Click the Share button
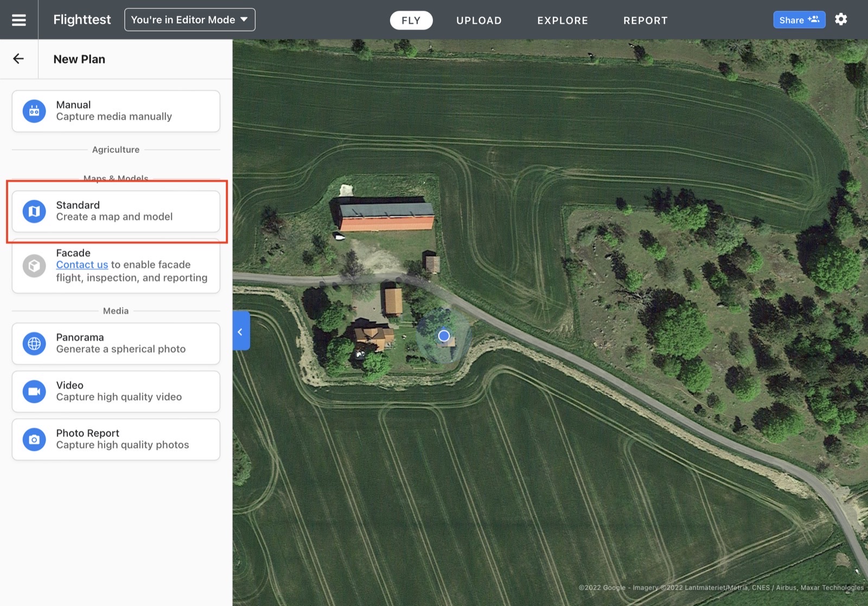Viewport: 868px width, 606px height. coord(799,20)
